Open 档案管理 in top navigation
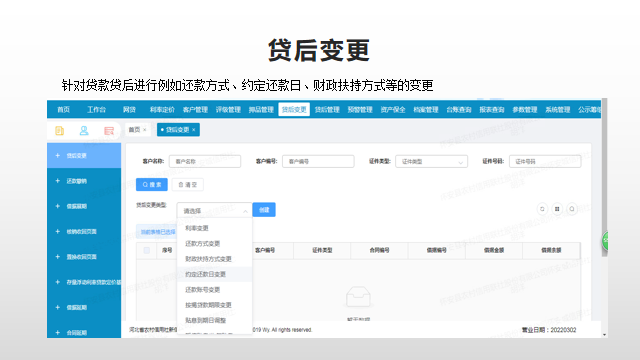Screen dimensions: 640x360 tap(426, 109)
